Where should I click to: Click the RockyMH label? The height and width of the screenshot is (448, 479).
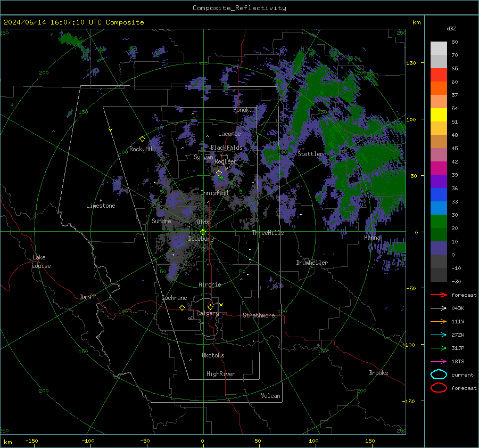click(x=141, y=149)
